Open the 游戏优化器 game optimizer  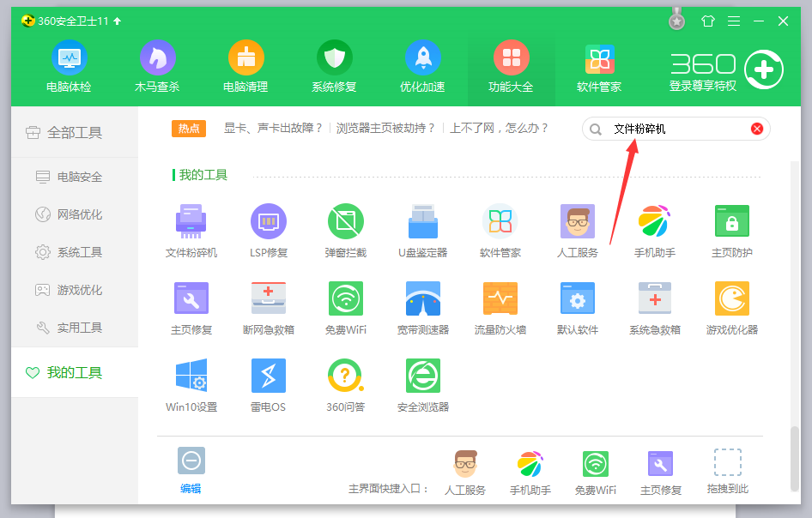(x=731, y=309)
